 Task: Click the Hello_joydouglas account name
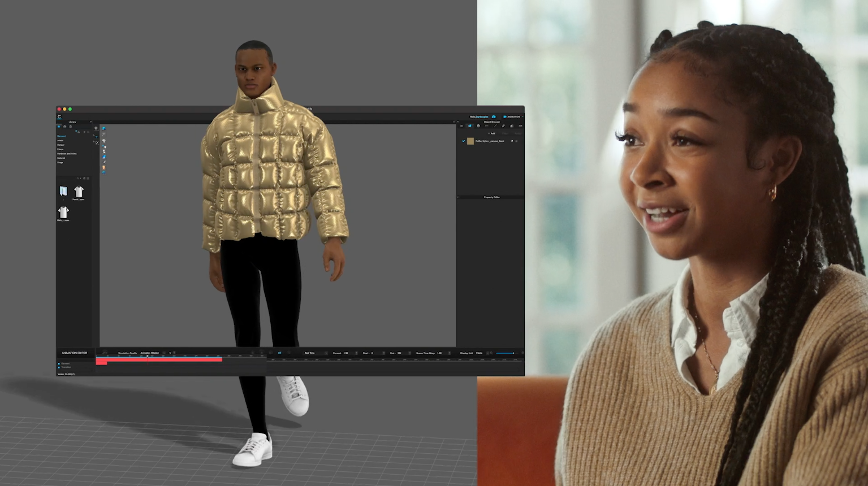click(x=479, y=117)
